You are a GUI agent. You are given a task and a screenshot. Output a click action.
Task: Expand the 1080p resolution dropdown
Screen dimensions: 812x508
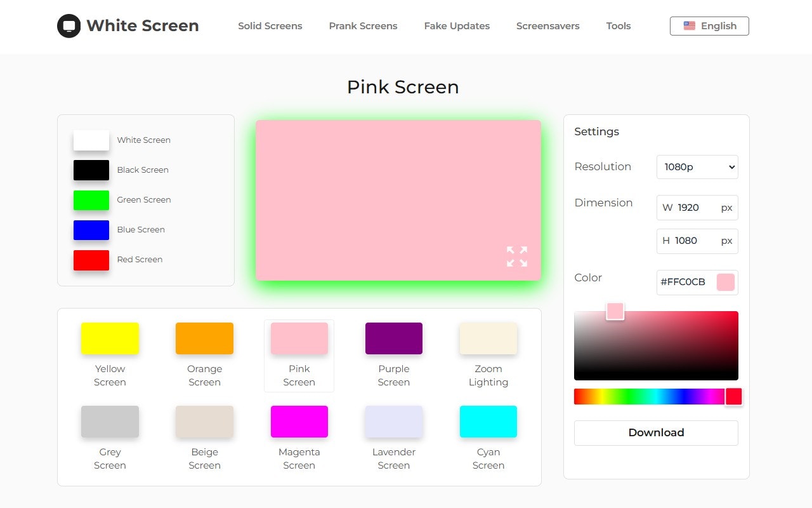tap(697, 167)
